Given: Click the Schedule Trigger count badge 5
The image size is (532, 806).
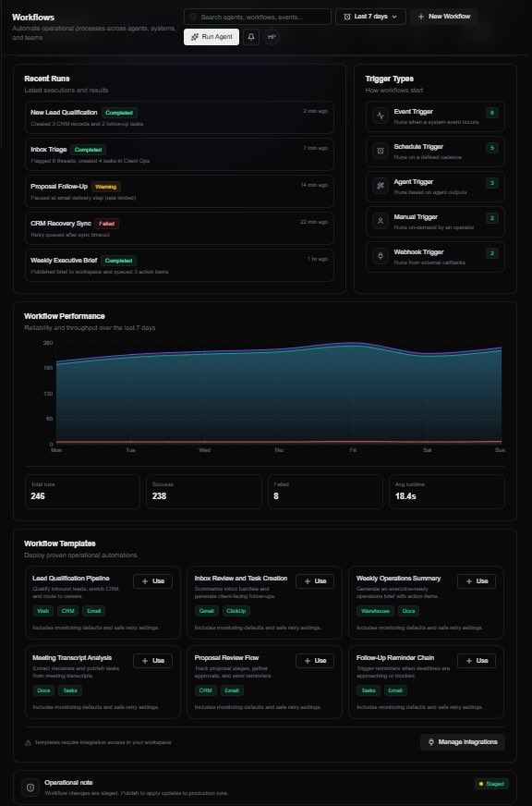Looking at the screenshot, I should [492, 148].
